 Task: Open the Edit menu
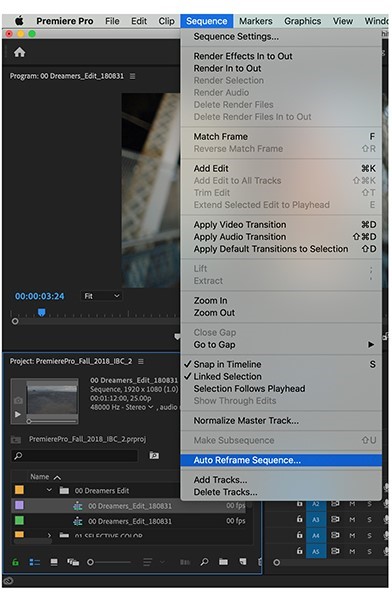pos(139,21)
